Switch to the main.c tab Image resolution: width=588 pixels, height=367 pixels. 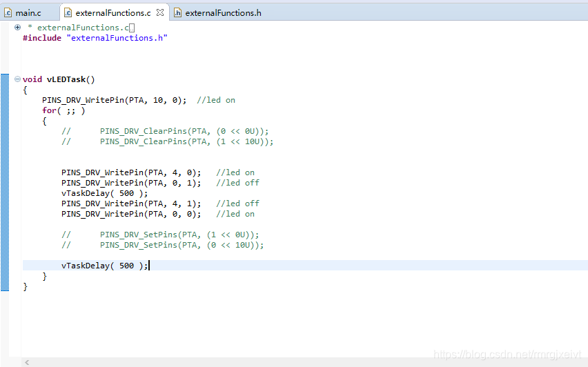(28, 12)
